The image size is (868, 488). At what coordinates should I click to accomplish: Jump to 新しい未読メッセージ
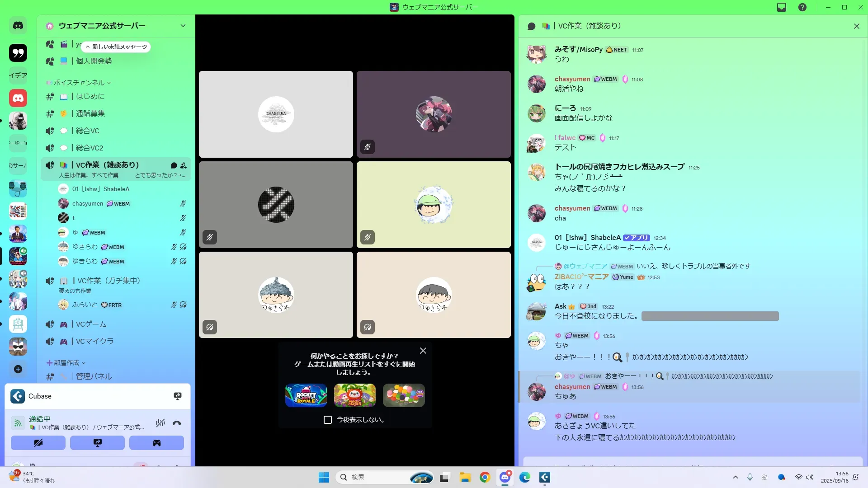coord(116,47)
